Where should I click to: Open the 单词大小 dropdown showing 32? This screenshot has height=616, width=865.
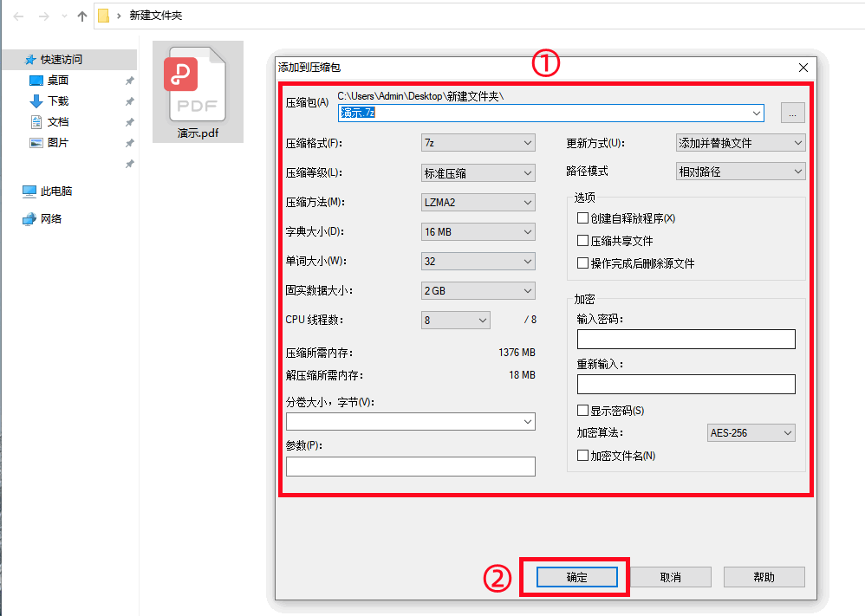[478, 262]
